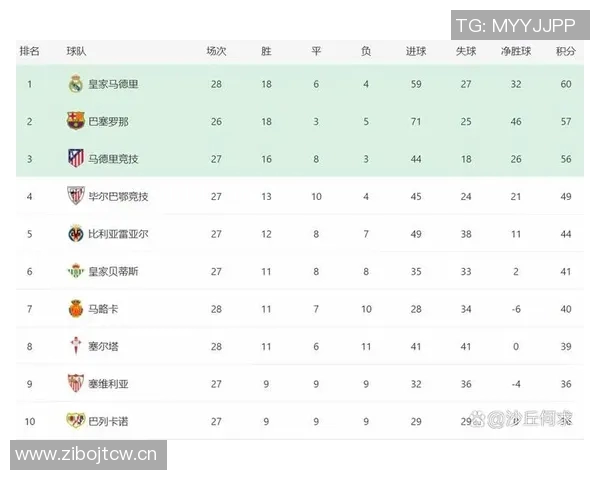Click the Rayo Vallecano club crest

(75, 421)
